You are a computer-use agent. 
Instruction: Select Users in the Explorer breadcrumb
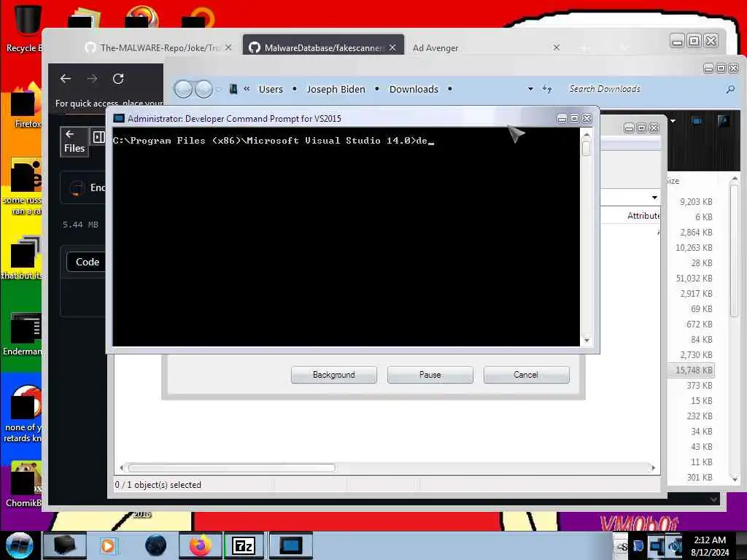pos(271,89)
